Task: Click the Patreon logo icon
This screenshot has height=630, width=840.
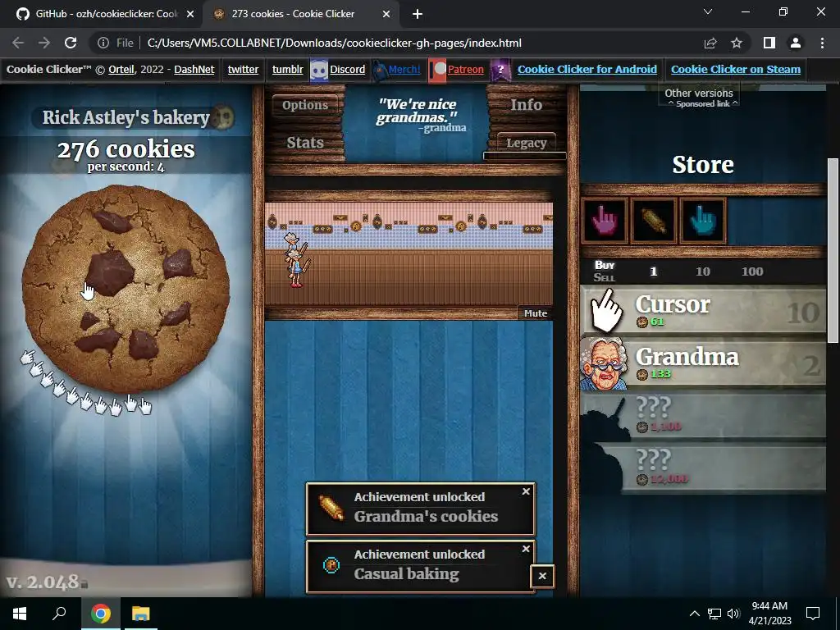Action: click(x=438, y=71)
